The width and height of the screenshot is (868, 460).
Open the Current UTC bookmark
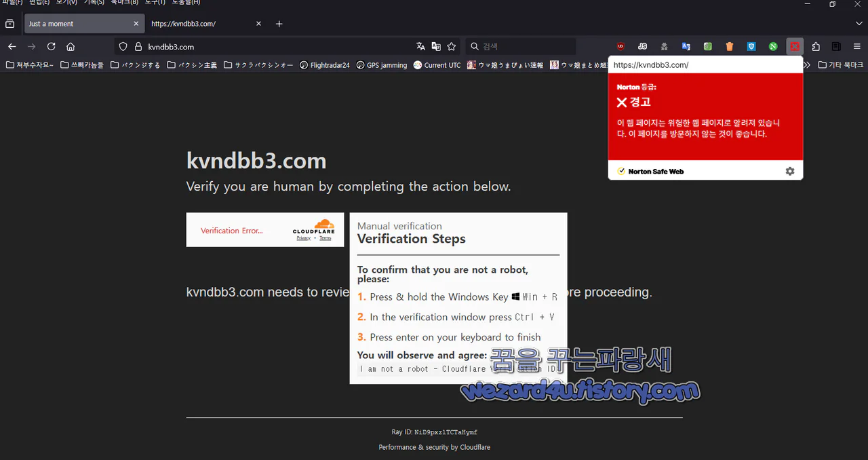click(437, 65)
